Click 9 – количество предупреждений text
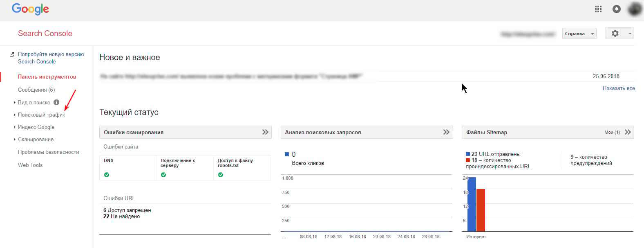 point(591,160)
